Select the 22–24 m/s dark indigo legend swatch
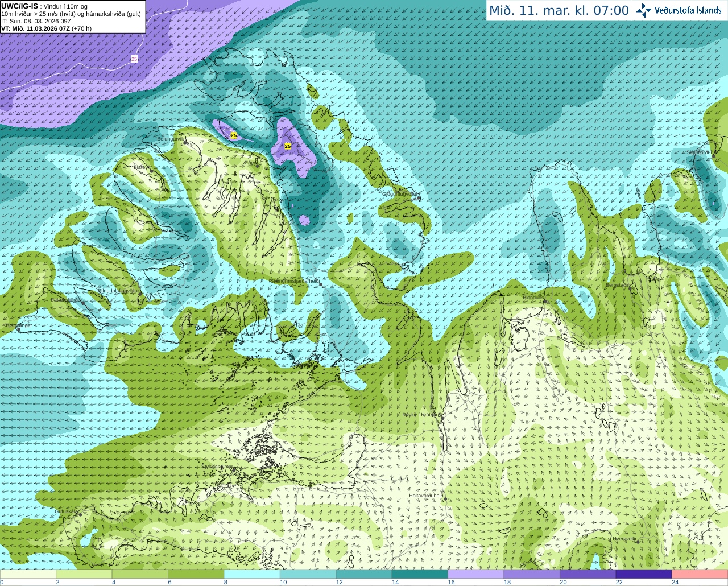The image size is (728, 586). [644, 574]
